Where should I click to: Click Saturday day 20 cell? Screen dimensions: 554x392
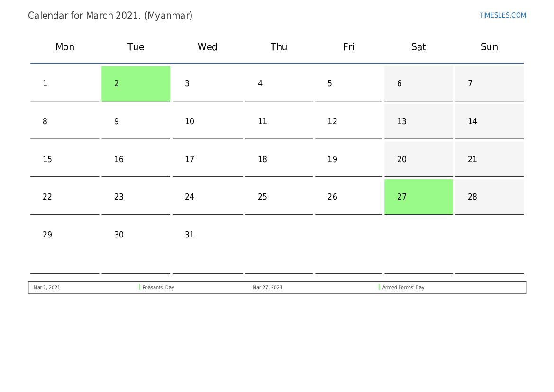pyautogui.click(x=418, y=159)
